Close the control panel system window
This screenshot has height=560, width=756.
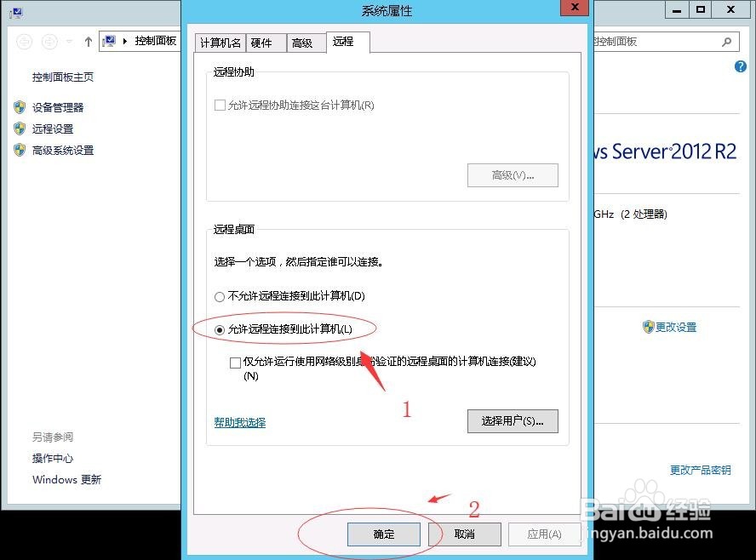click(x=731, y=9)
